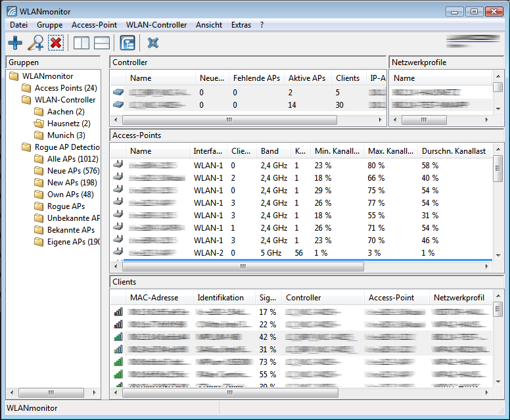Sort access points by Band column
Image resolution: width=510 pixels, height=420 pixels.
[x=269, y=151]
